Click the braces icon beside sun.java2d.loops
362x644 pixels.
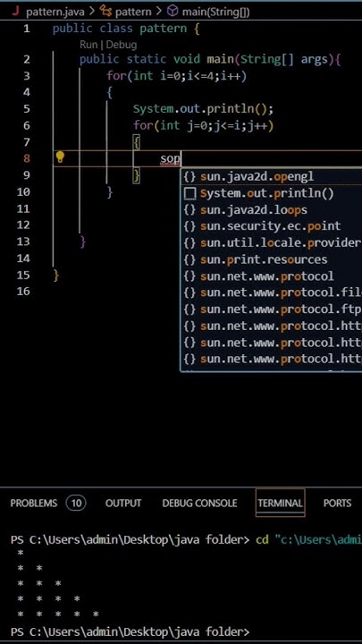pos(189,210)
